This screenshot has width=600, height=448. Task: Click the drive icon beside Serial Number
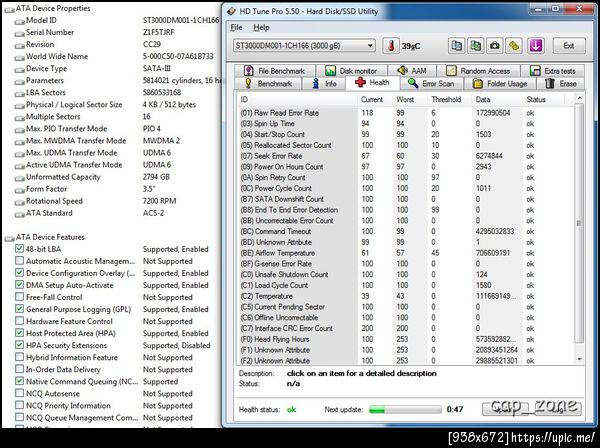pos(20,33)
